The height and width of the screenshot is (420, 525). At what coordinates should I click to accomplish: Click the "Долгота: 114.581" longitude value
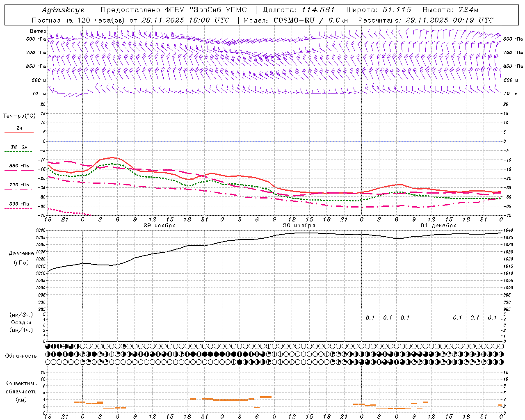(299, 10)
